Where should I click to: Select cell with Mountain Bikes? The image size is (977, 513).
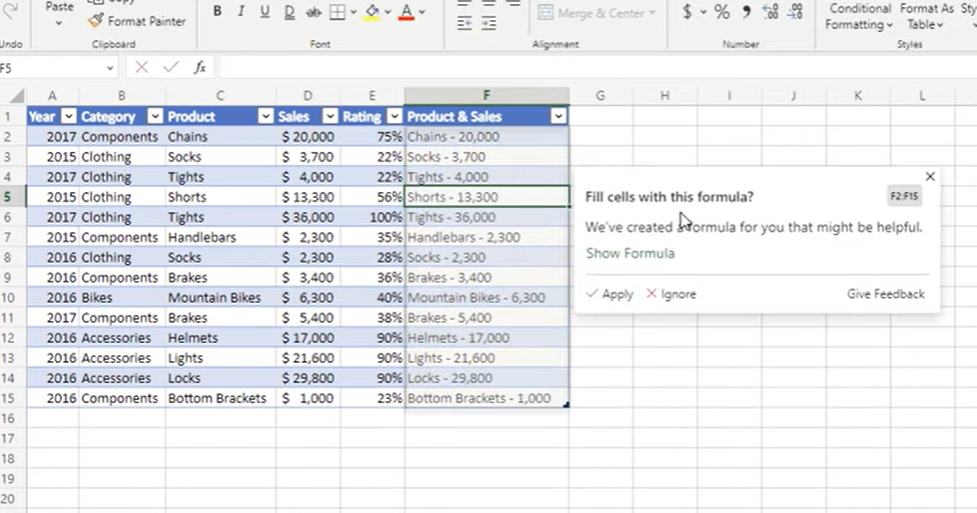(x=221, y=297)
